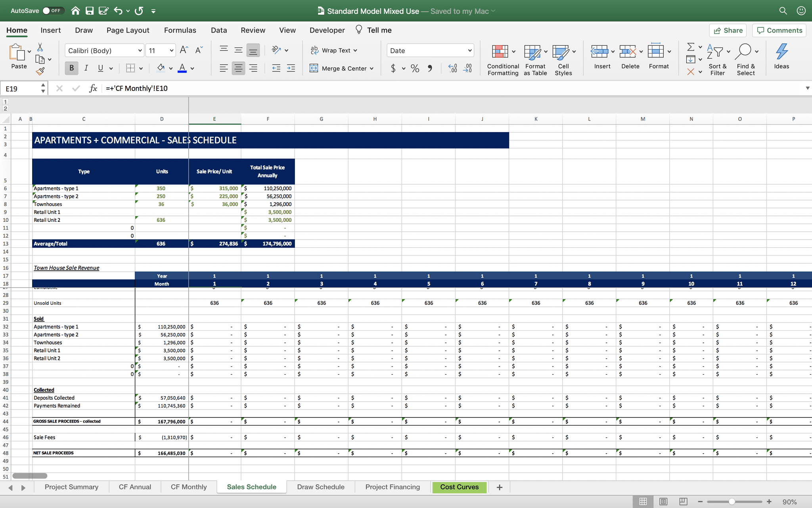
Task: Expand the Wrap Text dropdown arrow
Action: pos(355,50)
